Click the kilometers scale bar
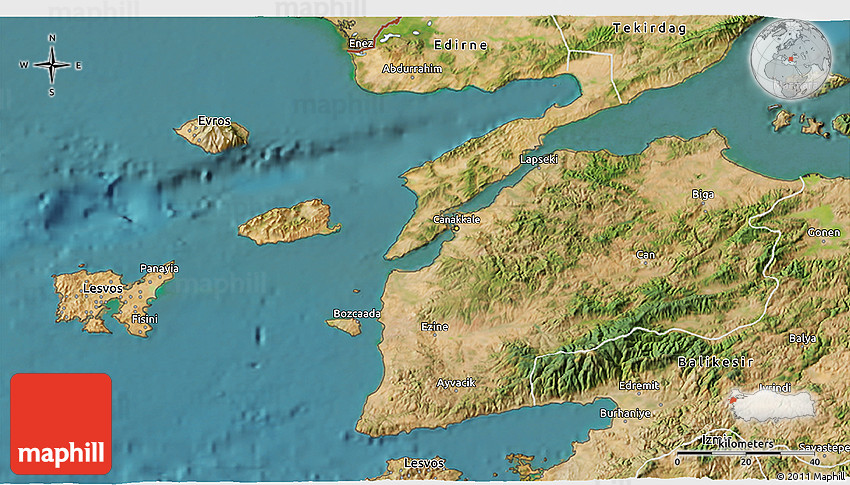 [x=744, y=452]
